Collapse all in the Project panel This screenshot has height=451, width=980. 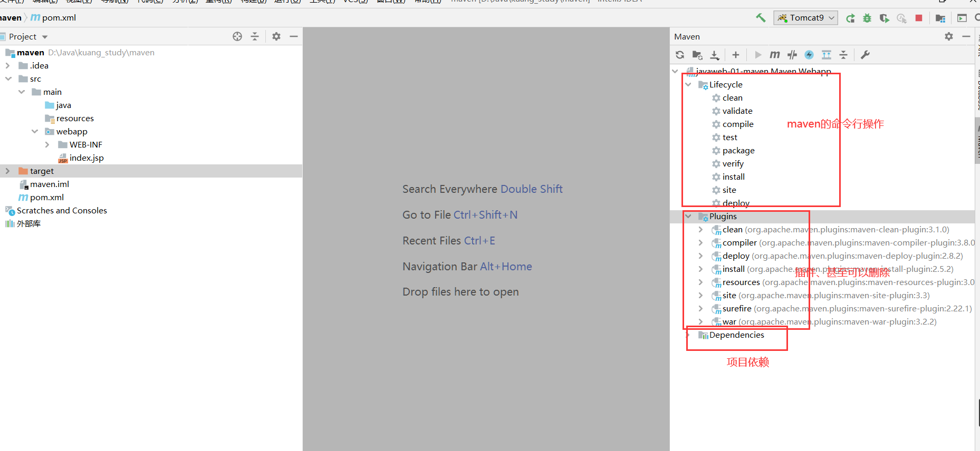255,36
